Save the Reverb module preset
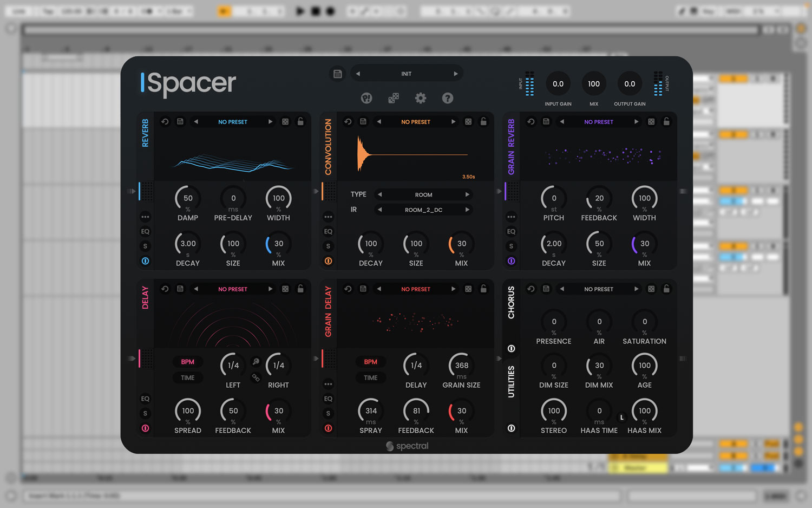Screen dimensions: 812x508 point(180,122)
